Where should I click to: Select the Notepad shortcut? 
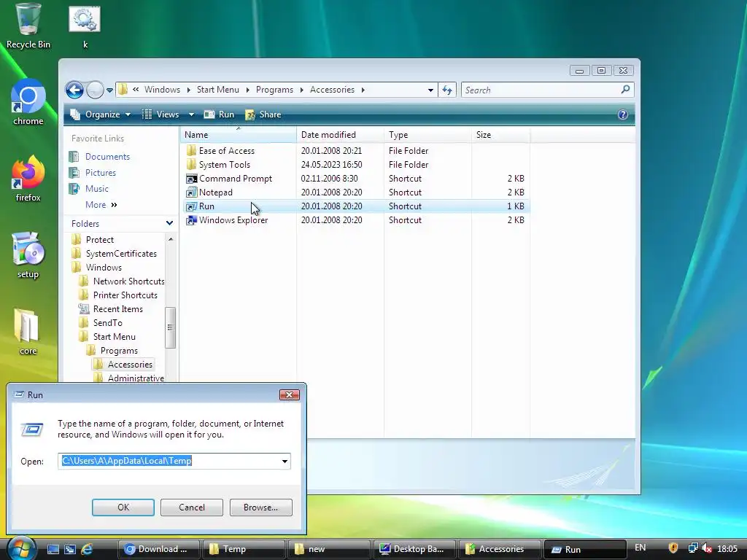click(216, 192)
